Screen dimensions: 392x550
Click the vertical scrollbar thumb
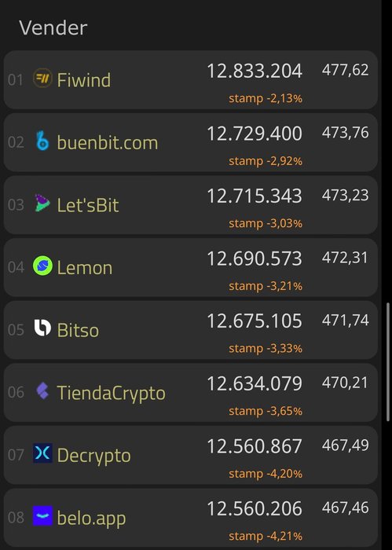pos(388,361)
